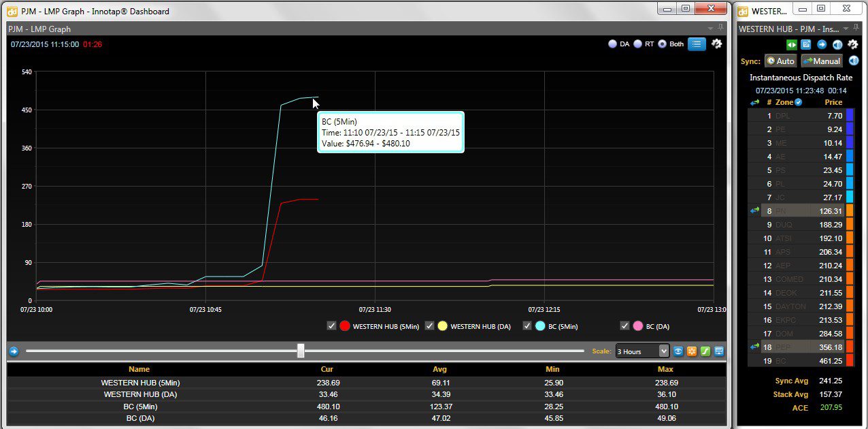The height and width of the screenshot is (429, 868).
Task: Click the green double-arrow icon in Western Hub panel
Action: coord(791,44)
